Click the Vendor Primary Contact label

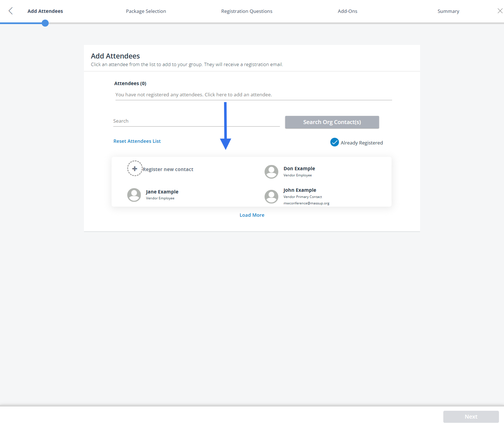(x=303, y=197)
